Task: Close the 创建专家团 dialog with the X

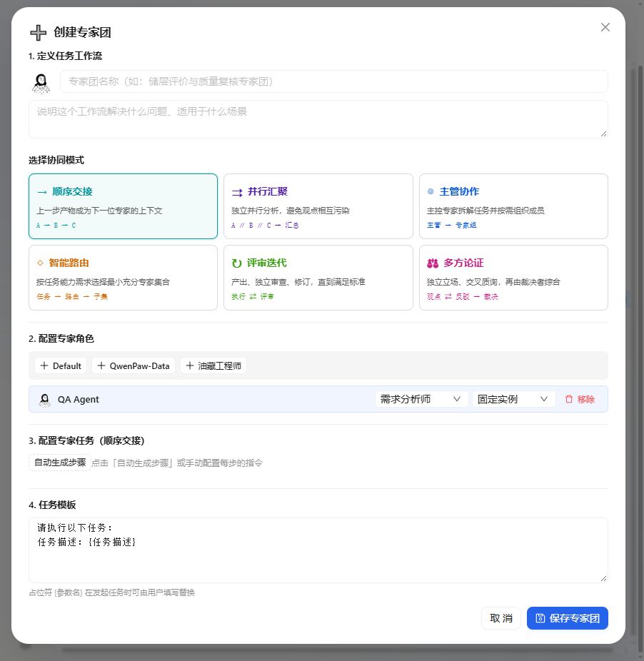Action: click(605, 27)
